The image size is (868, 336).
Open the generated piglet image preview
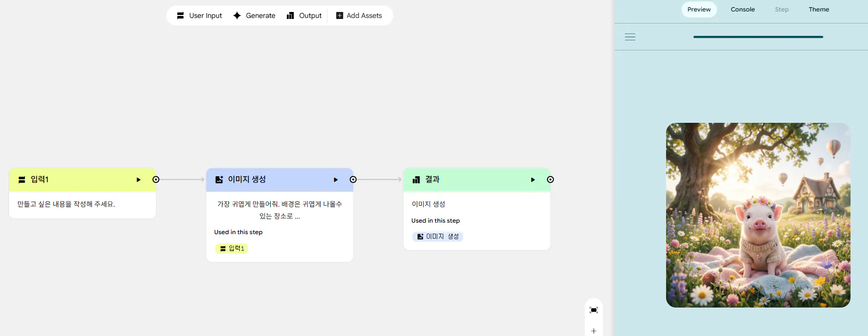[x=758, y=215]
